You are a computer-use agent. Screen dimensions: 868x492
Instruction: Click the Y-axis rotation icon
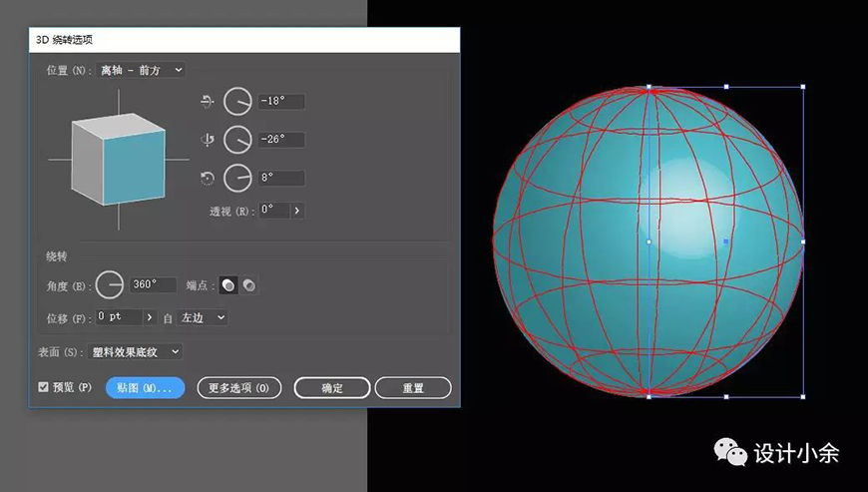[208, 140]
